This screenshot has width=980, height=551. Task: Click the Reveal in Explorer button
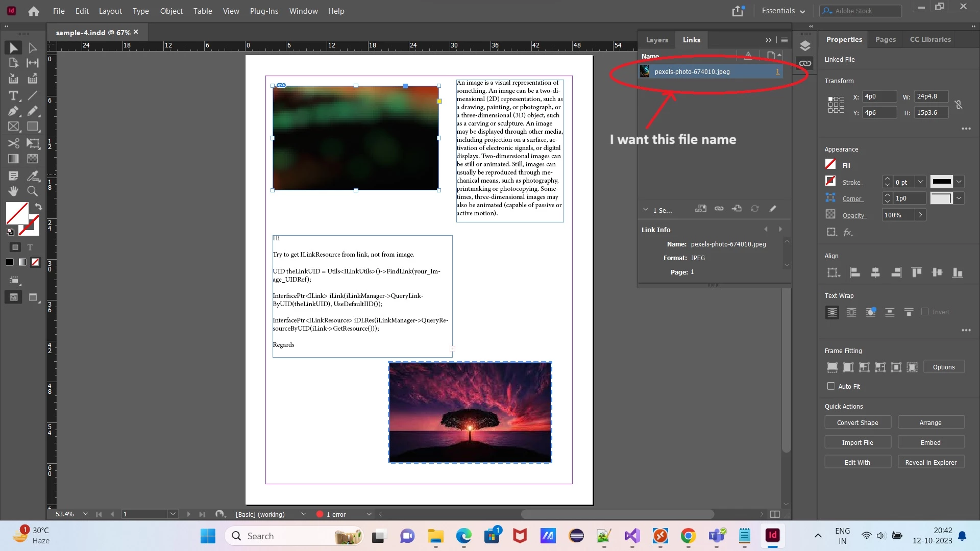[x=930, y=462]
